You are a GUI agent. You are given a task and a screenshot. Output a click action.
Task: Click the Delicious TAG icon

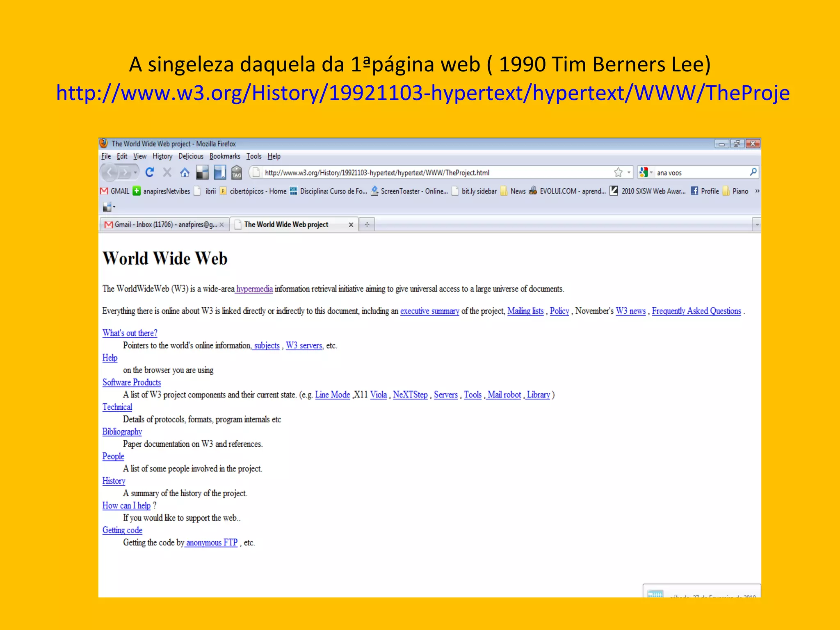[237, 173]
